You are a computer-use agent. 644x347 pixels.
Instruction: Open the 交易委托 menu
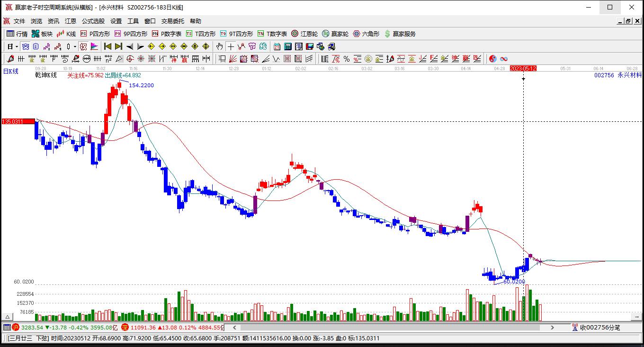tap(173, 21)
